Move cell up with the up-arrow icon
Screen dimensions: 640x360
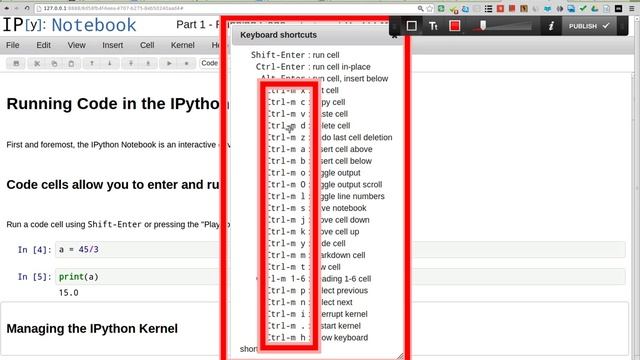(x=92, y=63)
